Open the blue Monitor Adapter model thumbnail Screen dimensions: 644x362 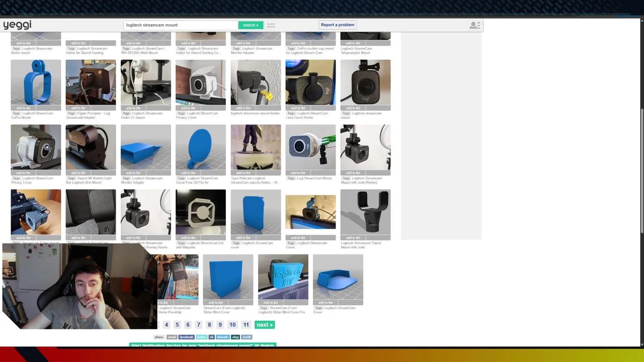click(x=145, y=147)
